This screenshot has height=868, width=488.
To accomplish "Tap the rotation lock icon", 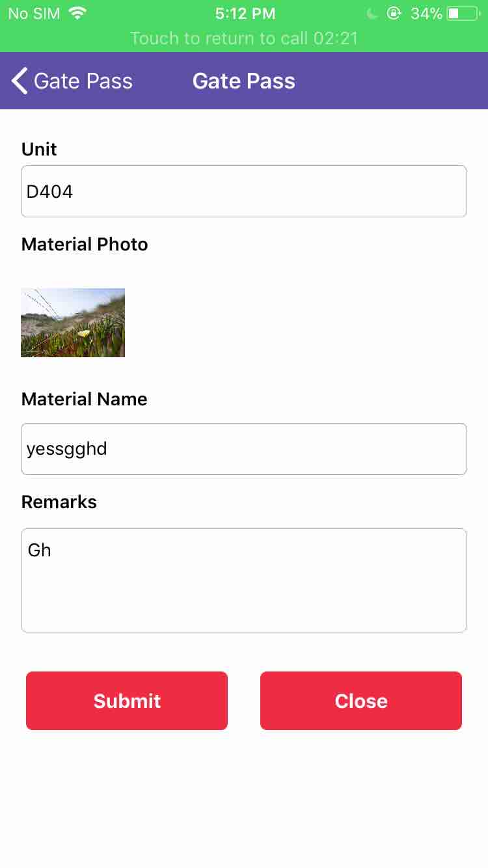I will click(394, 13).
